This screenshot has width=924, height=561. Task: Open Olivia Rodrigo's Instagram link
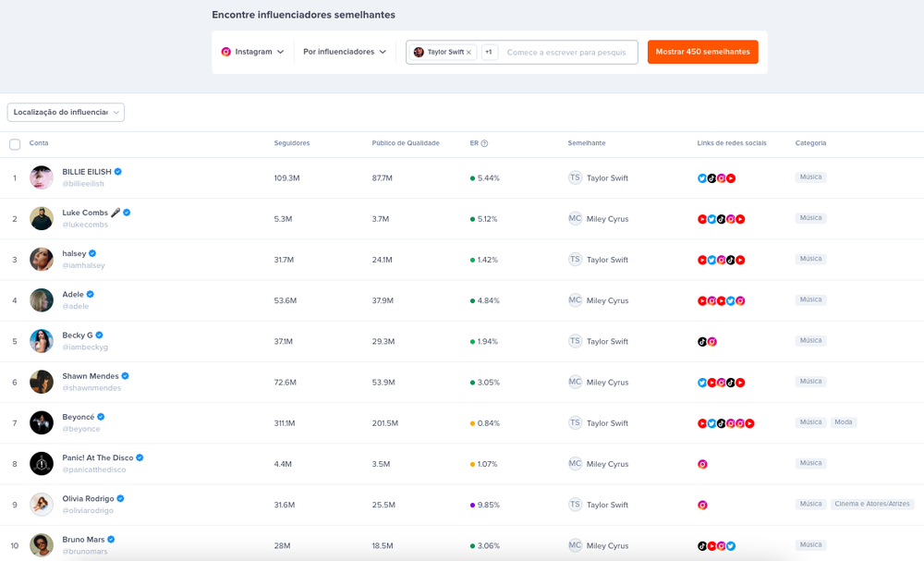(x=702, y=505)
